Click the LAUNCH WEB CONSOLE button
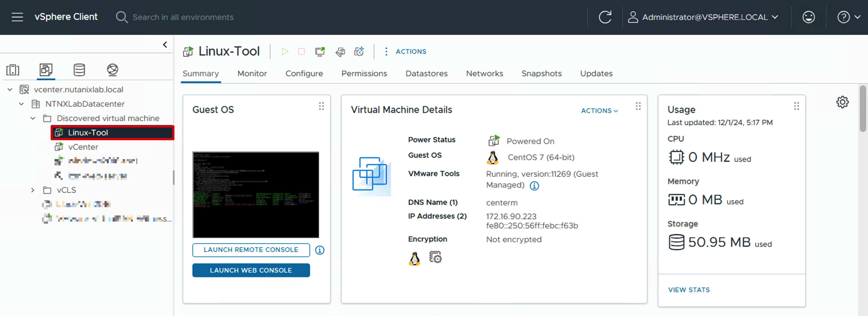The image size is (868, 316). pyautogui.click(x=251, y=270)
